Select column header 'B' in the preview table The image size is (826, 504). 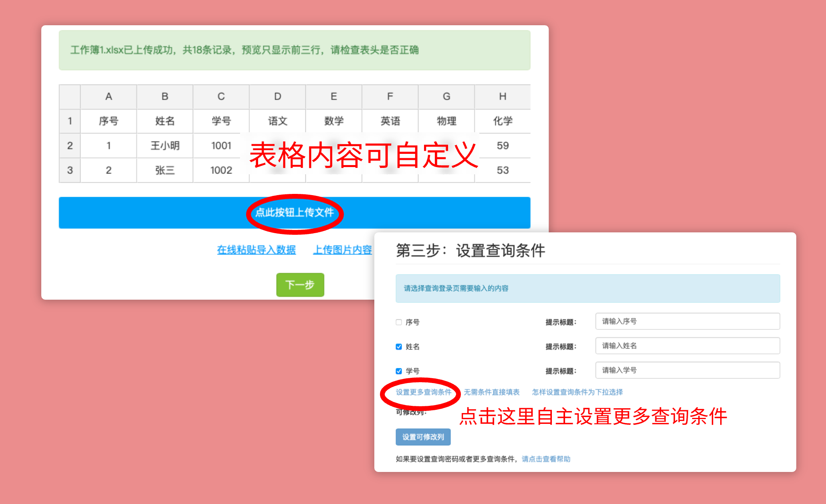tap(165, 97)
